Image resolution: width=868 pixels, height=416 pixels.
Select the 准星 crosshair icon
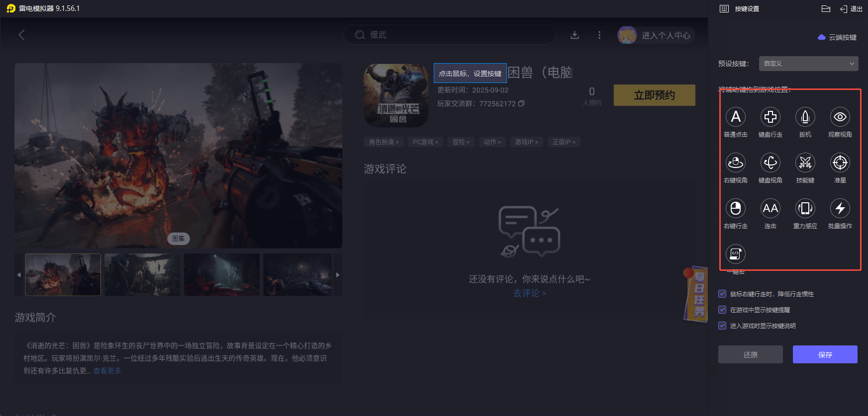(x=840, y=163)
